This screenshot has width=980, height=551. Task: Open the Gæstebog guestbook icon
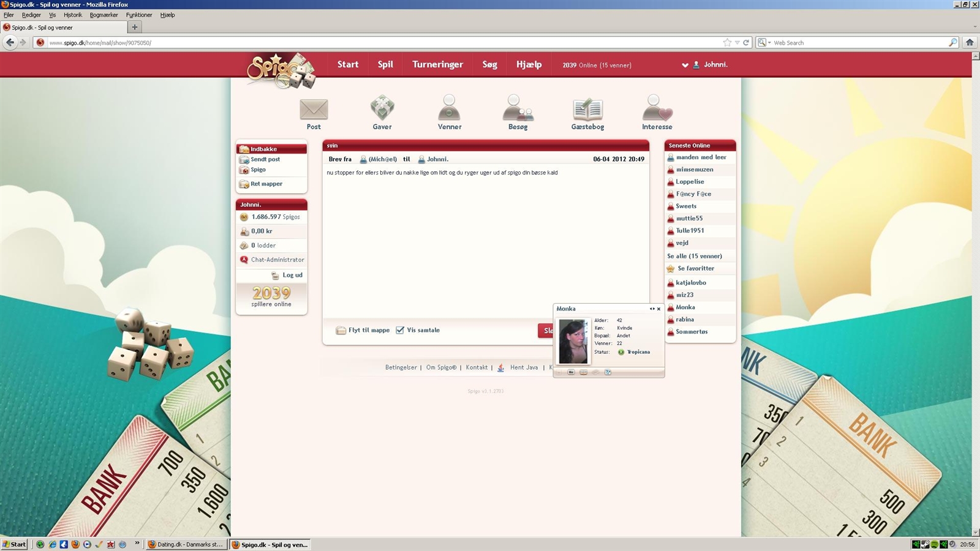tap(587, 110)
